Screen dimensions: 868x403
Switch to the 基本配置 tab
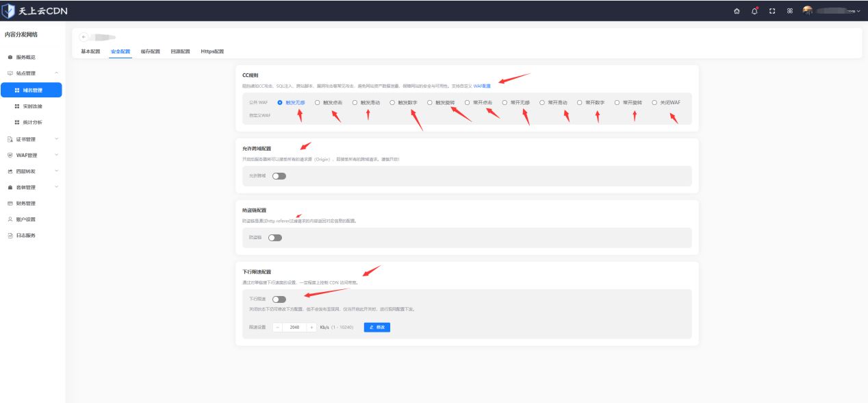coord(90,51)
